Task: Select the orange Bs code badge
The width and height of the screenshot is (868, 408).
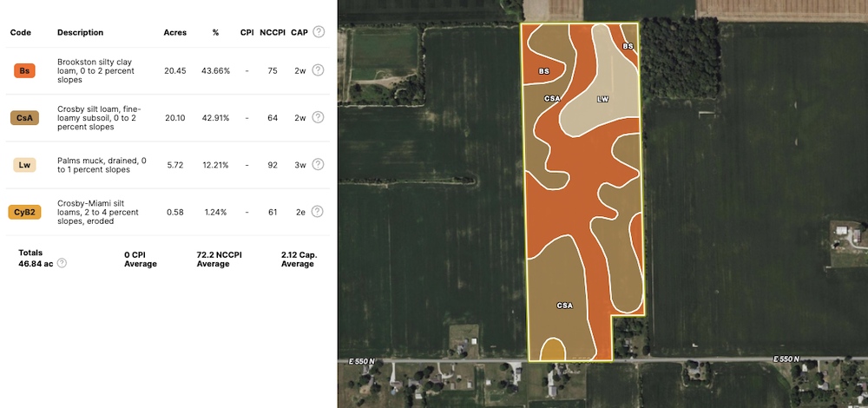Action: [x=25, y=70]
